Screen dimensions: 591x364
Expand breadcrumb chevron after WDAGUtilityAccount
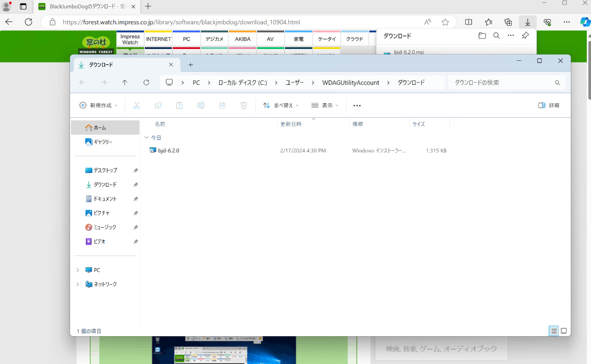click(388, 83)
